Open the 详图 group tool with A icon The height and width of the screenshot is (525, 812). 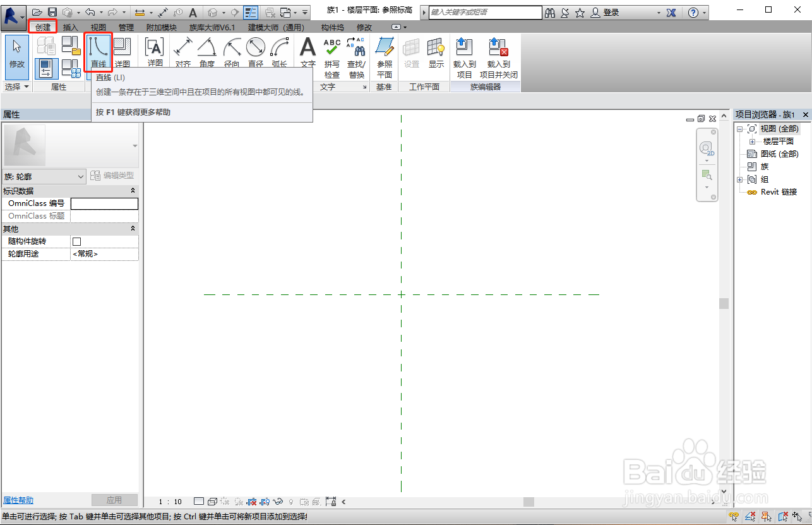[x=155, y=52]
